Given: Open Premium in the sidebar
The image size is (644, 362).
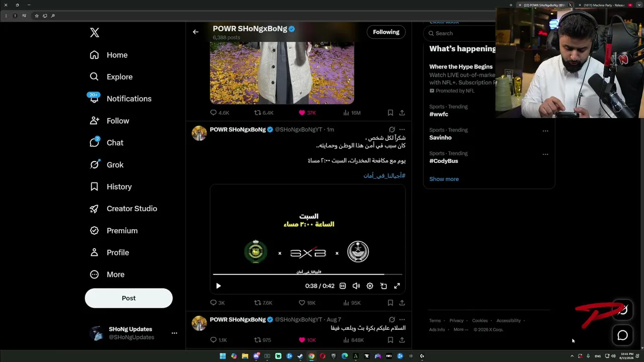Looking at the screenshot, I should tap(113, 231).
